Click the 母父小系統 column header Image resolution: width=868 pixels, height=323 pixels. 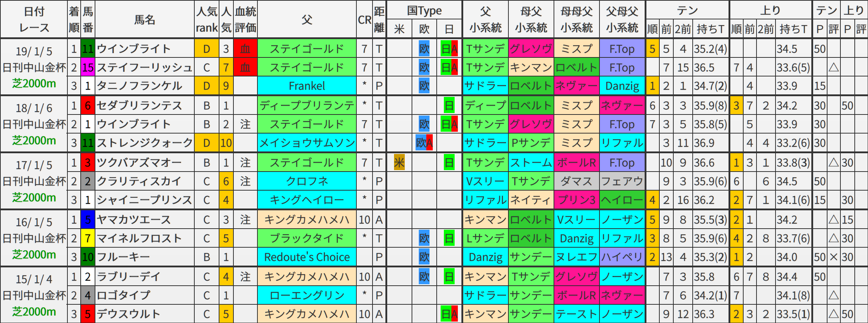click(531, 19)
